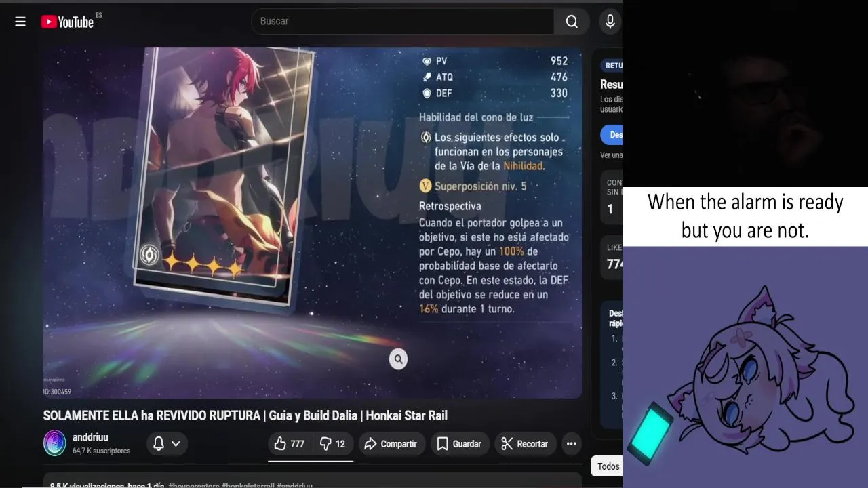Open notification bell subscription dropdown
868x488 pixels.
(x=167, y=444)
